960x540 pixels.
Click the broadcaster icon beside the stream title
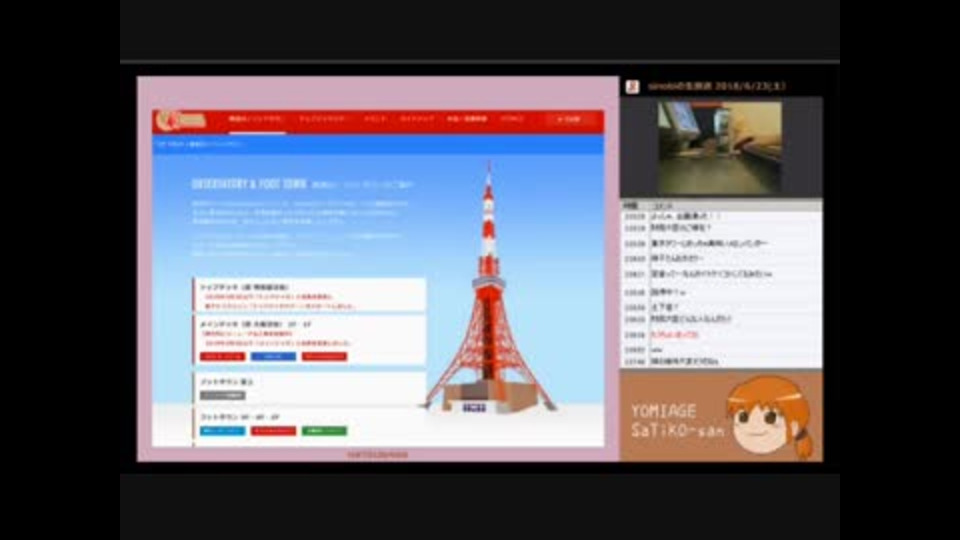pos(632,86)
